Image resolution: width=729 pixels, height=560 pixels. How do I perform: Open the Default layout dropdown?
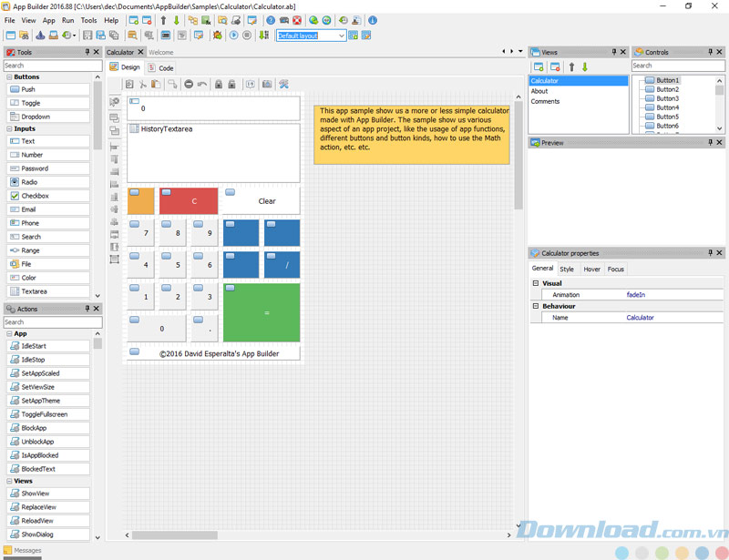point(343,36)
